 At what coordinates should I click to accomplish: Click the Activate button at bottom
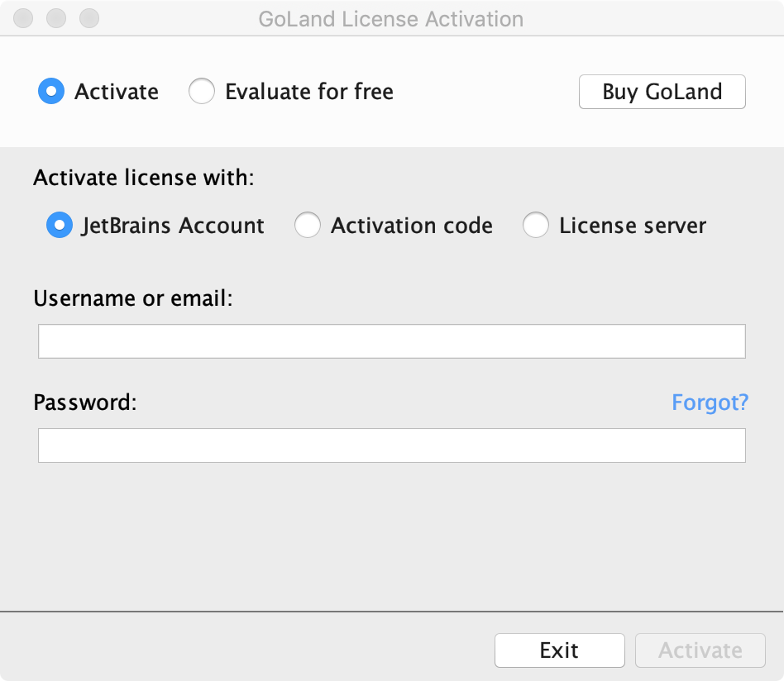pyautogui.click(x=700, y=650)
